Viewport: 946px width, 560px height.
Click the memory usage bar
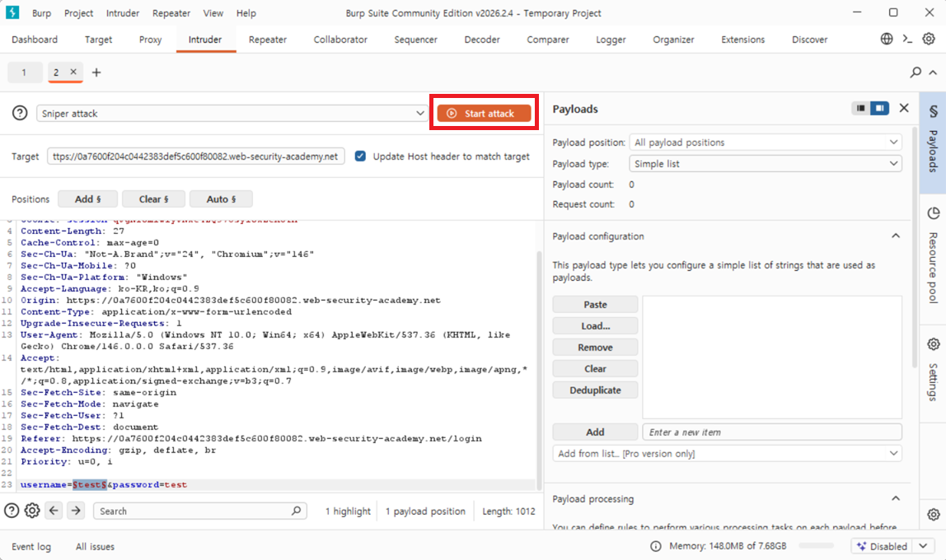817,545
